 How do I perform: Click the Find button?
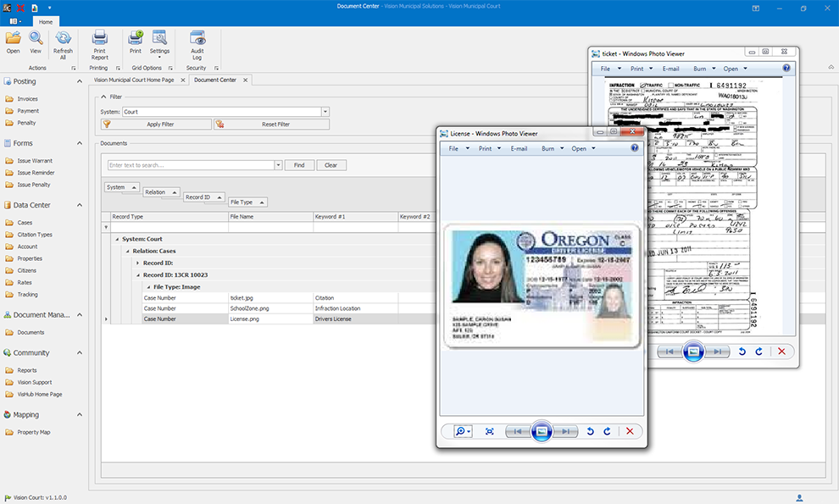click(299, 165)
